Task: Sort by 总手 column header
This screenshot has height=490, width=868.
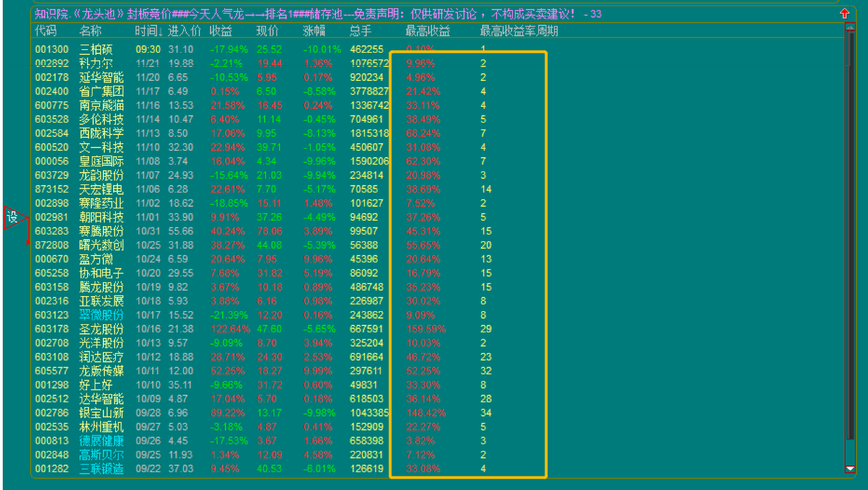Action: click(361, 31)
